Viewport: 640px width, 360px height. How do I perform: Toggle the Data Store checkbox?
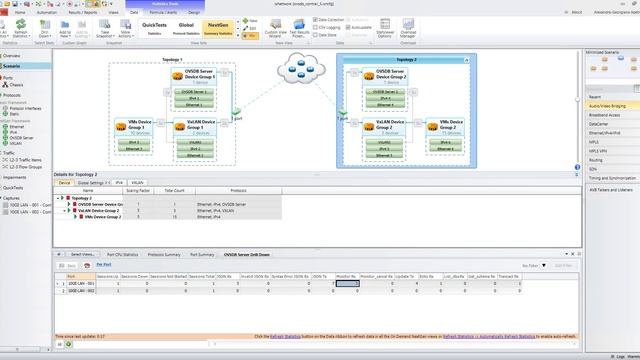pos(315,35)
